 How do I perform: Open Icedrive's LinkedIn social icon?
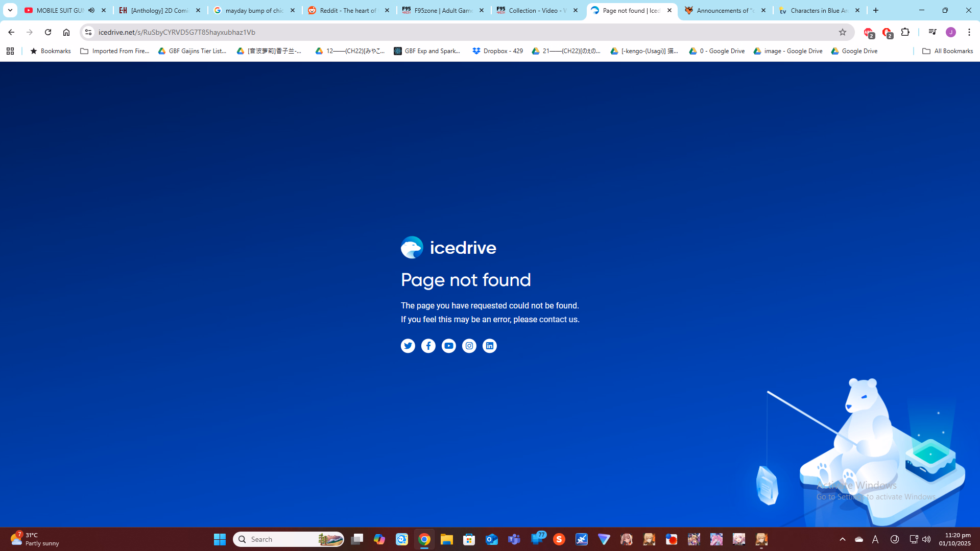point(489,346)
